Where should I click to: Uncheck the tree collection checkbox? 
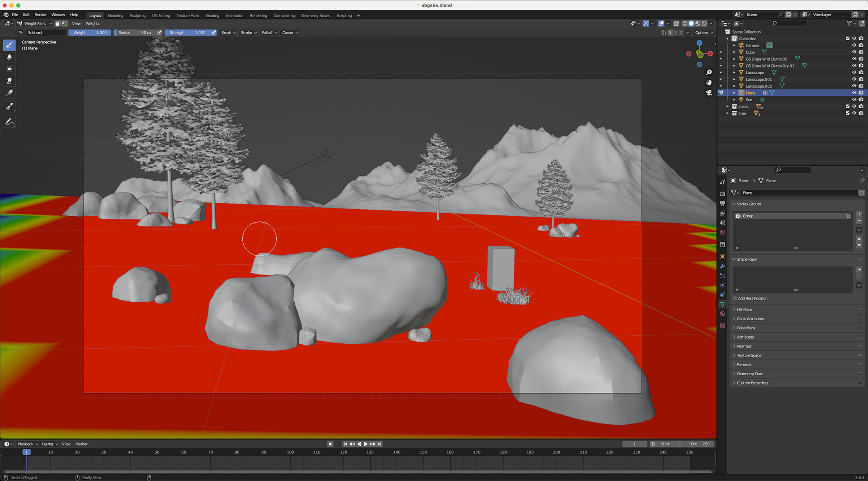(x=847, y=113)
